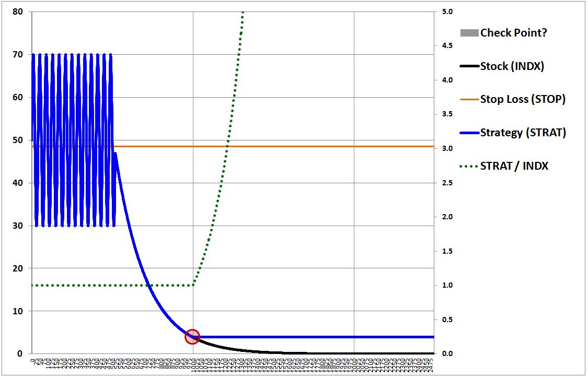
Task: Click the 50 label on left axis
Action: point(17,140)
